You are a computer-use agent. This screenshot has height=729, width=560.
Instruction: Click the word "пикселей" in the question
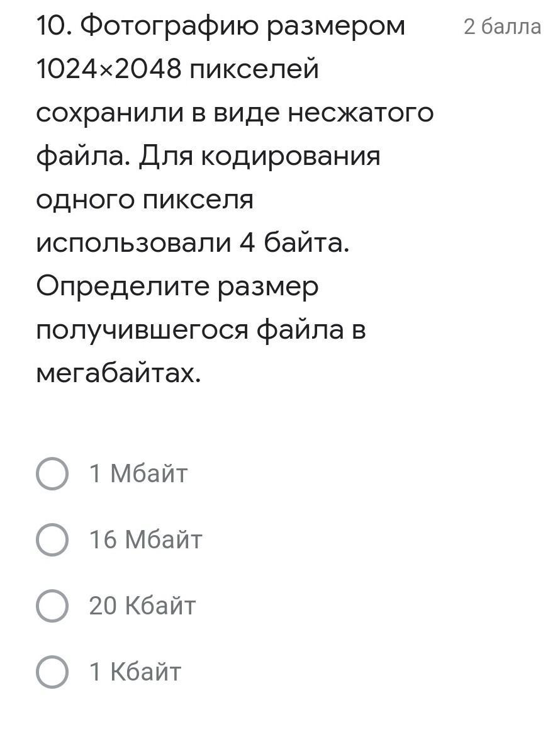click(255, 70)
